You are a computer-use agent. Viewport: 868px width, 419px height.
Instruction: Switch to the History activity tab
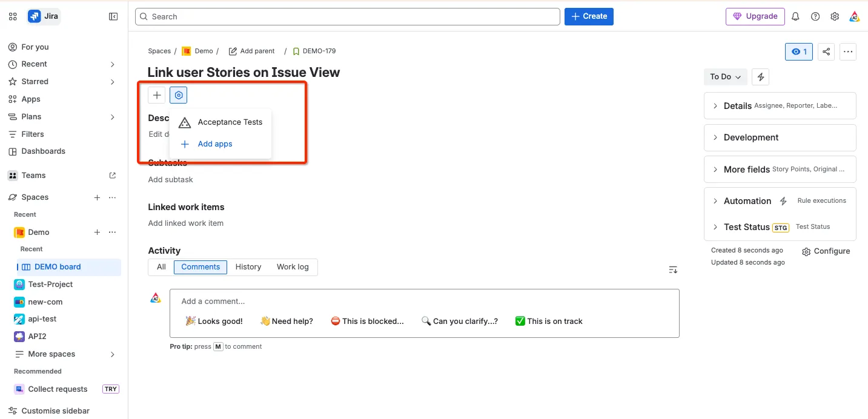click(248, 267)
